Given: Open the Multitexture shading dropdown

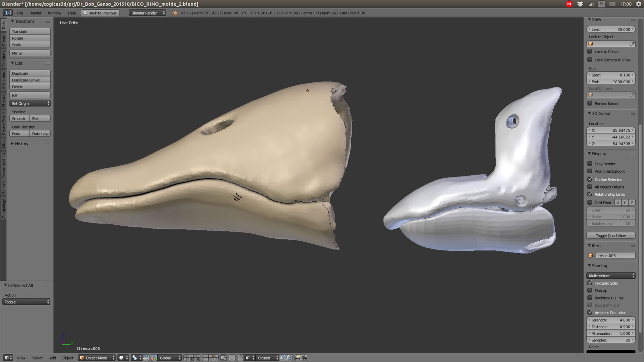Looking at the screenshot, I should (x=611, y=275).
